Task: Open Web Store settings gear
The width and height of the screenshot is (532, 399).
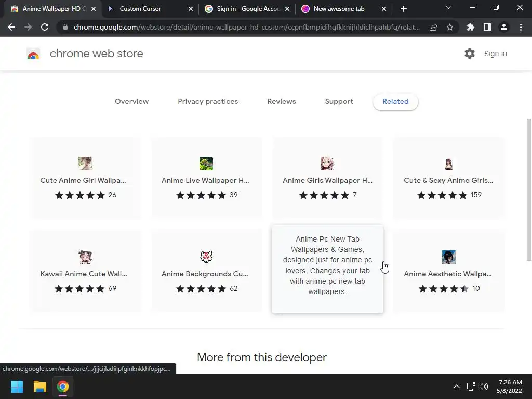Action: point(470,54)
